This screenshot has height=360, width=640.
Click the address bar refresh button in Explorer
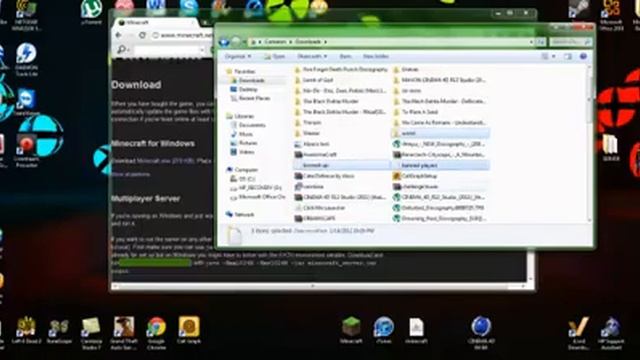click(x=540, y=42)
